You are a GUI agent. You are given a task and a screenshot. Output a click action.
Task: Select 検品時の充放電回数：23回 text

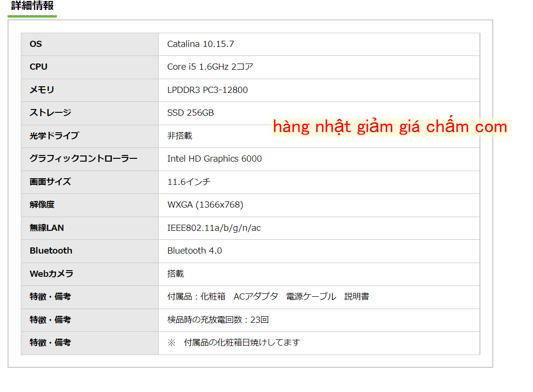pos(218,320)
